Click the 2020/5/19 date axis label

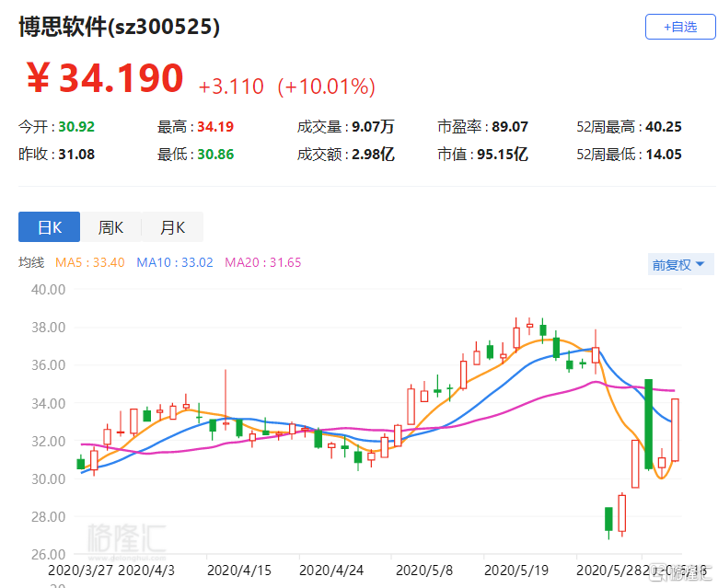[x=516, y=571]
